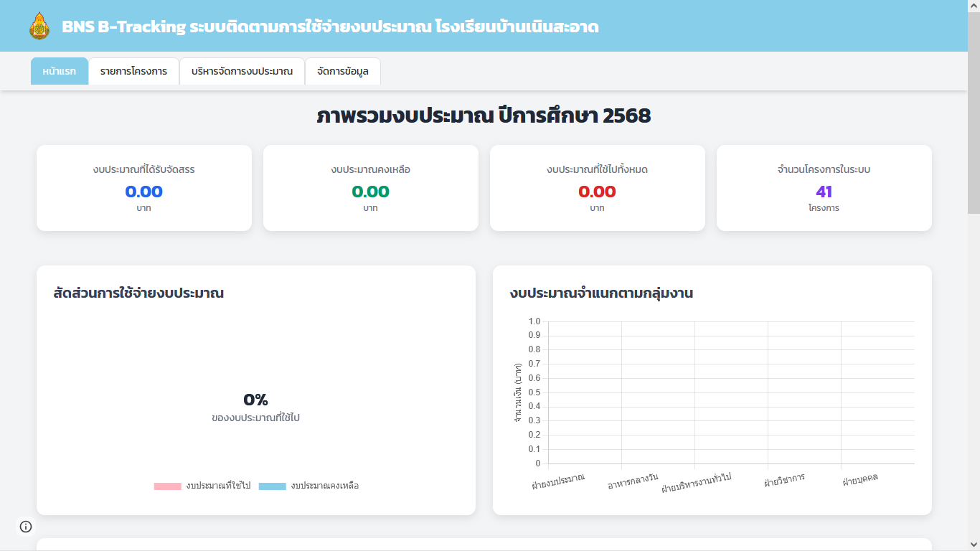Click the งบประมาณจำแนกตามกลุ่มงาน chart title
The width and height of the screenshot is (980, 551).
pyautogui.click(x=600, y=293)
